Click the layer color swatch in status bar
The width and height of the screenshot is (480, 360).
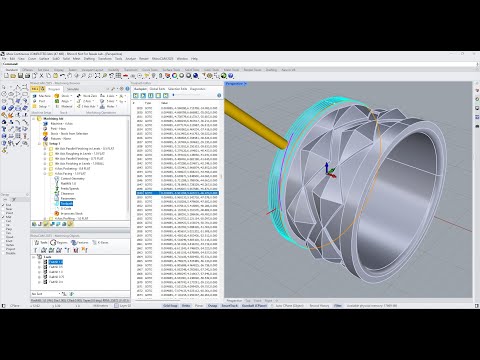pyautogui.click(x=116, y=305)
